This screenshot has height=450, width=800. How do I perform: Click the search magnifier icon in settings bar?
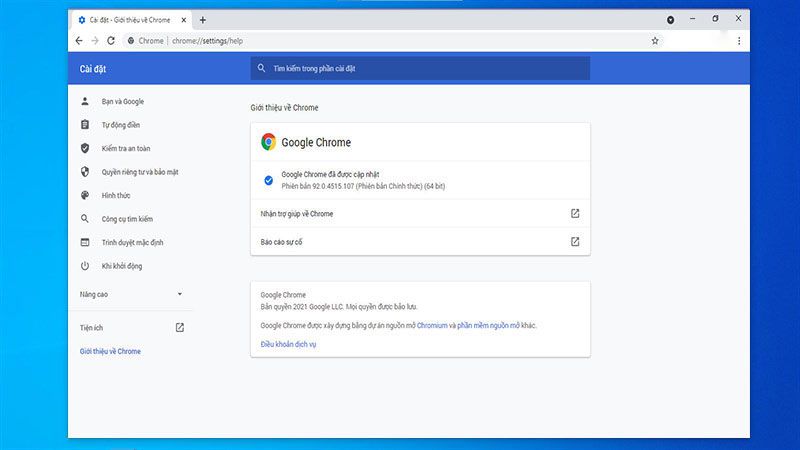point(261,68)
